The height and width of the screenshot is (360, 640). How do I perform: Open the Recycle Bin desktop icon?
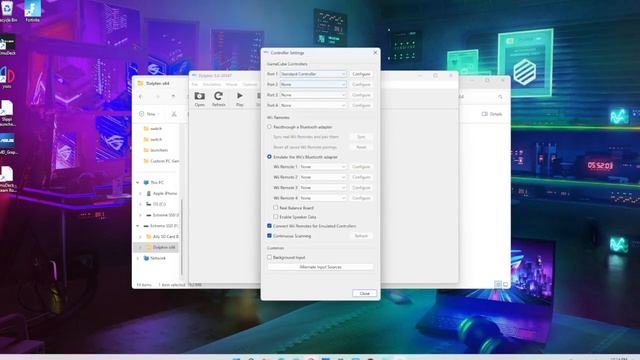[8, 11]
